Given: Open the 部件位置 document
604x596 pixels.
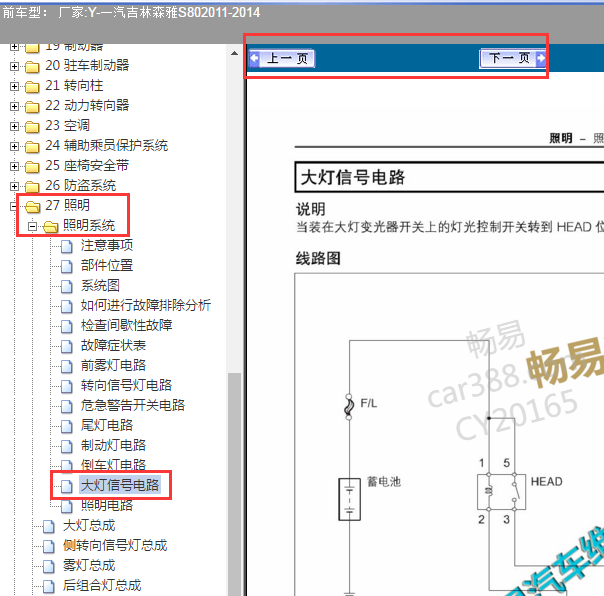Looking at the screenshot, I should (107, 265).
